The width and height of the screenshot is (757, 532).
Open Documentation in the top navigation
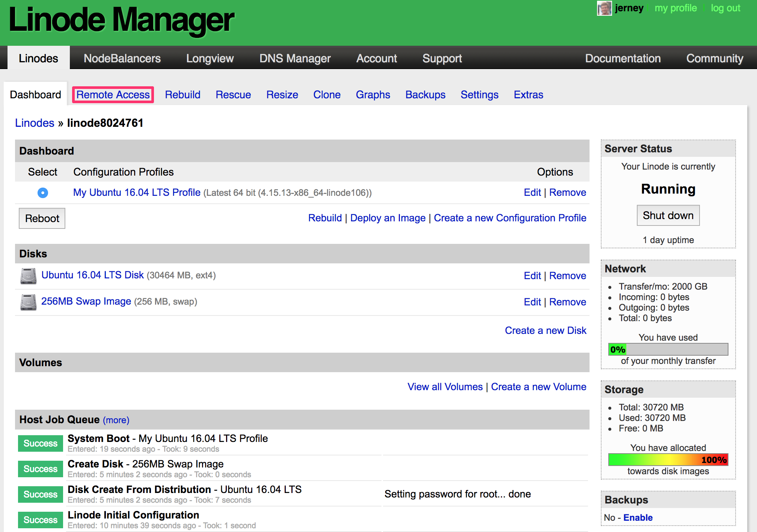pos(623,58)
